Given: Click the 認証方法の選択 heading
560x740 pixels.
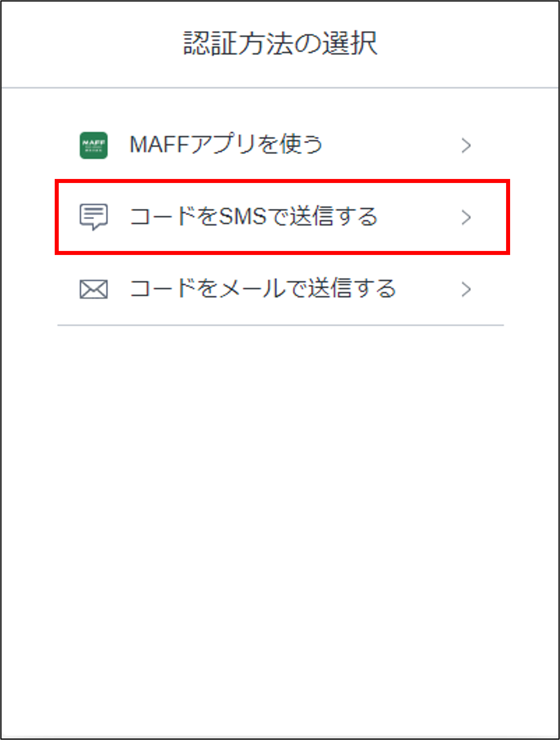Looking at the screenshot, I should point(280,43).
